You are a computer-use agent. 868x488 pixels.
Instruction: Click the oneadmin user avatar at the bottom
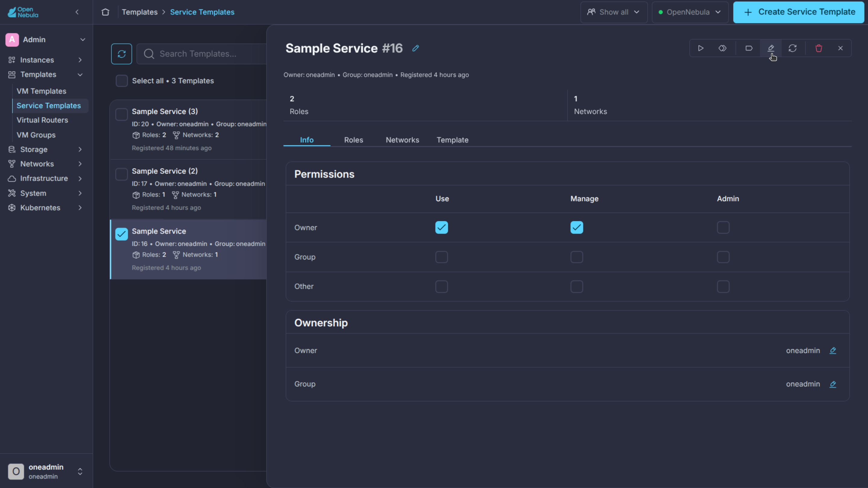pos(16,471)
